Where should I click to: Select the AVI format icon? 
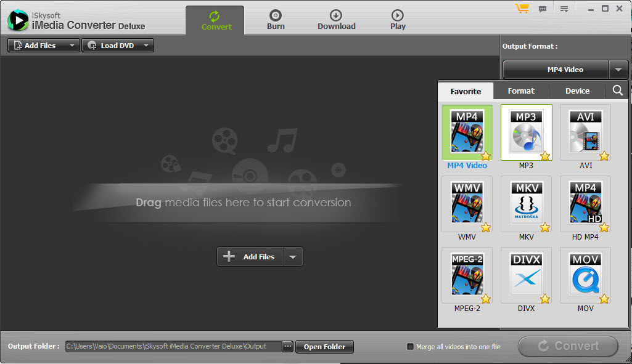[x=585, y=132]
